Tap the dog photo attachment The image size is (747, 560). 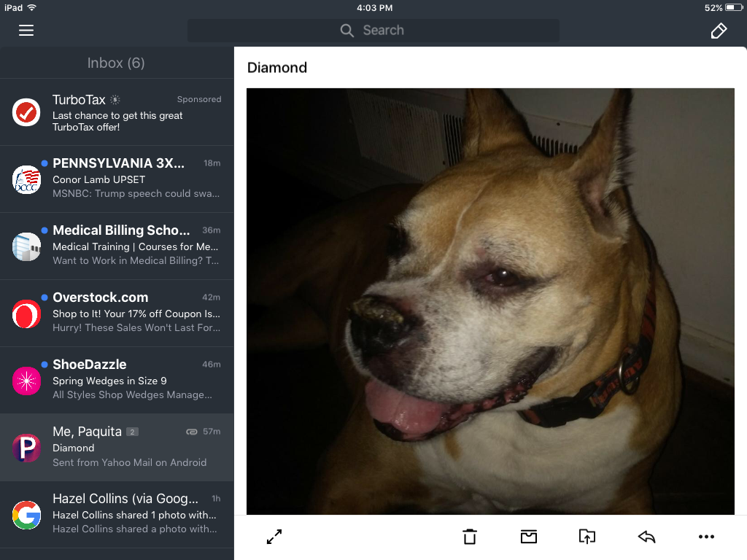point(490,301)
